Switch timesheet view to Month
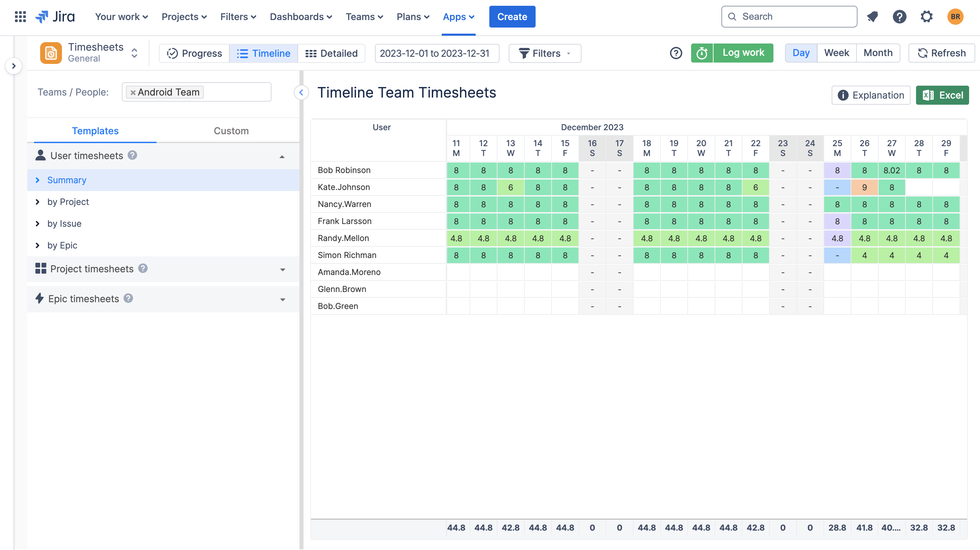The height and width of the screenshot is (550, 980). [878, 53]
